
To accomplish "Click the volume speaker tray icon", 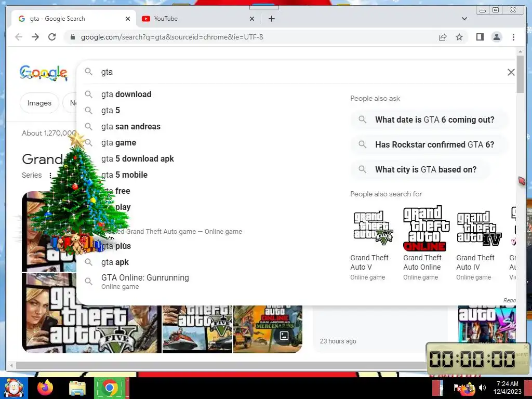I will [482, 387].
